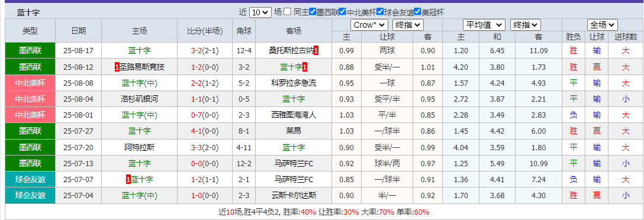This screenshot has height=220, width=644.
Task: Click the 比分(半场) column header
Action: (x=205, y=31)
